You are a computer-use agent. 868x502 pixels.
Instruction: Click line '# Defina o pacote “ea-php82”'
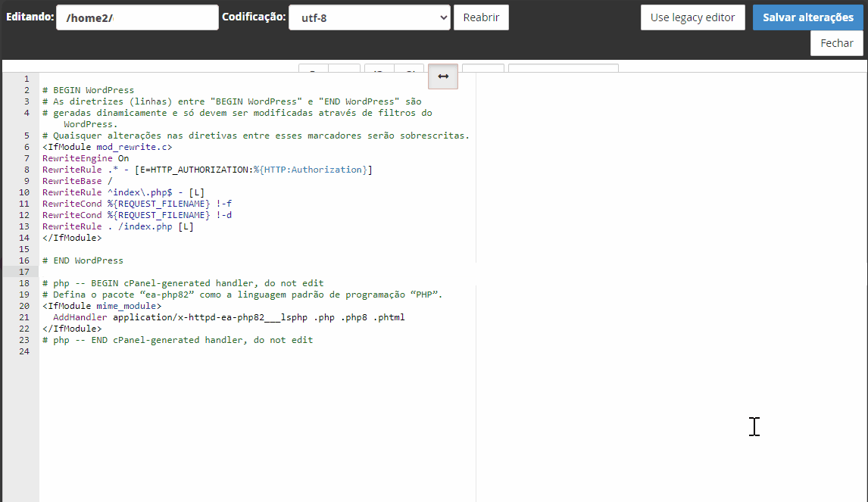(242, 295)
